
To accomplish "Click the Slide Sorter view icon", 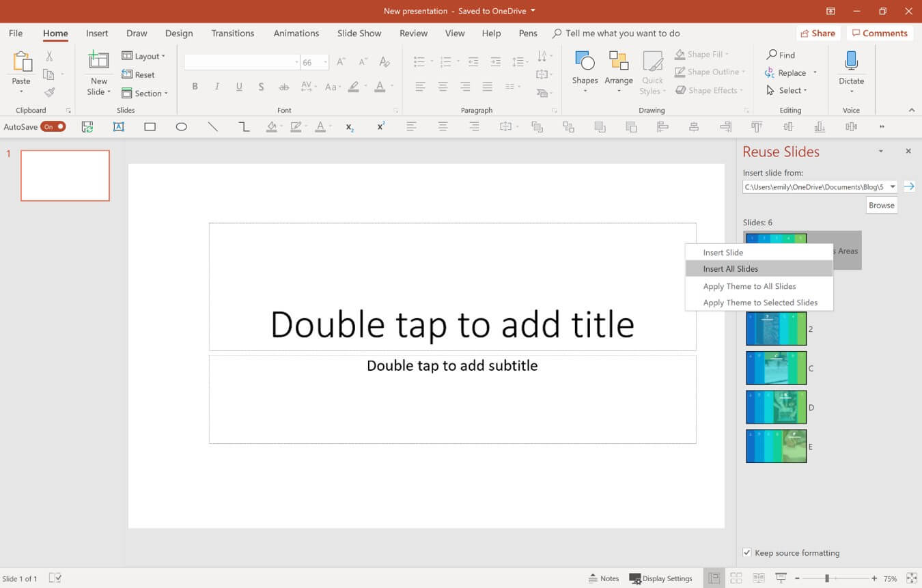I will pos(736,578).
